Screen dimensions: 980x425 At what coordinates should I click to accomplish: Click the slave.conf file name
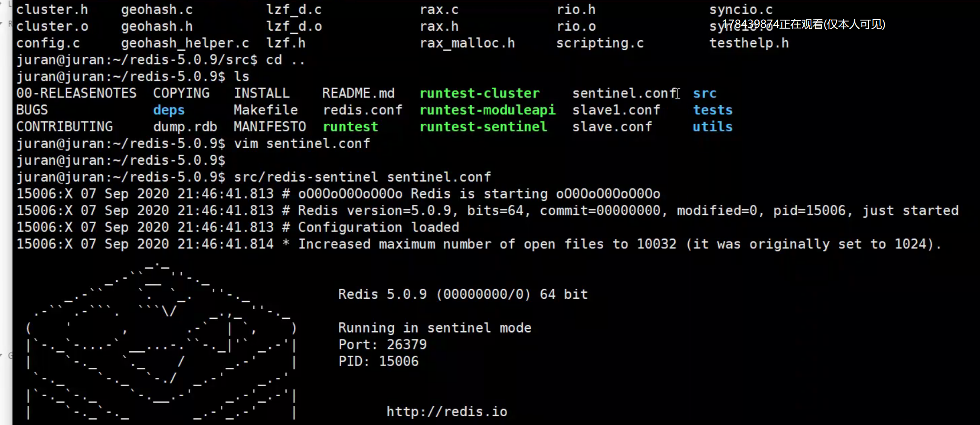tap(612, 127)
